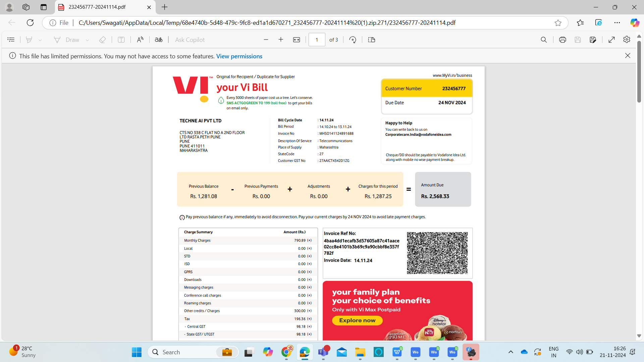Open the browser profile avatar

point(9,7)
